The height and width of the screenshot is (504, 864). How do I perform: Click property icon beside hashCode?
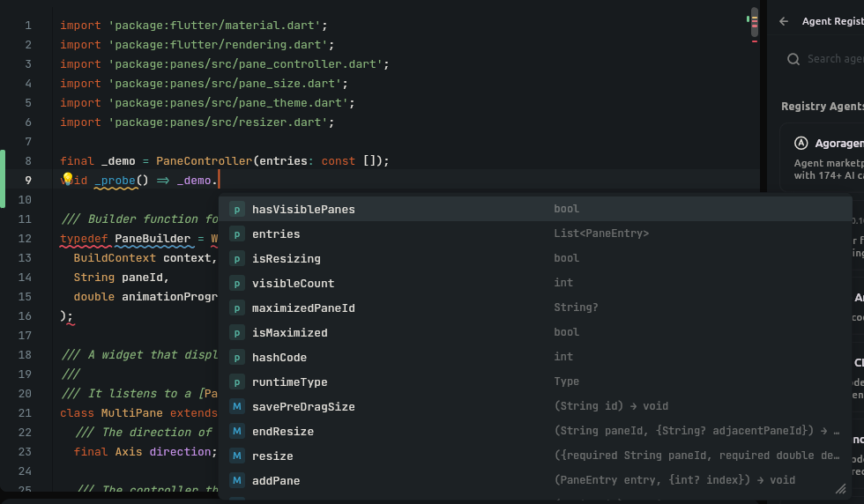237,358
